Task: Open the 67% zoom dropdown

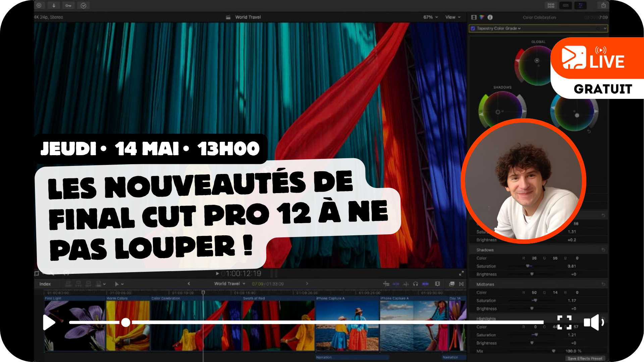Action: click(x=431, y=17)
